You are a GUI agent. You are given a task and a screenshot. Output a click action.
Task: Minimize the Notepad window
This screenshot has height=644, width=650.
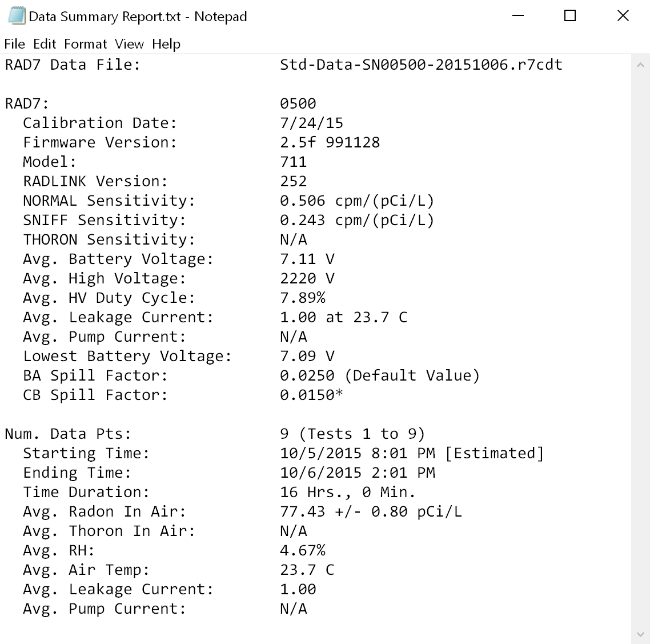click(518, 16)
